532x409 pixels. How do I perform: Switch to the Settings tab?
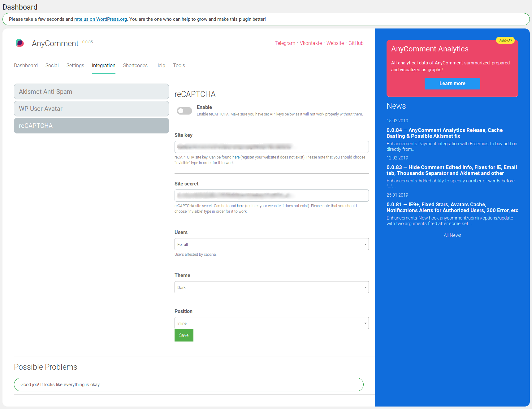click(75, 66)
